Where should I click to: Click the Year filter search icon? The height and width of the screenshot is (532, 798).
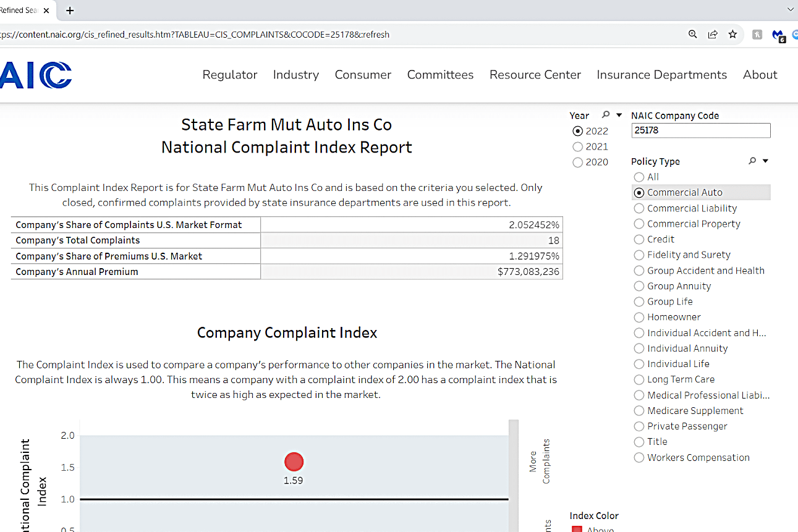coord(606,115)
